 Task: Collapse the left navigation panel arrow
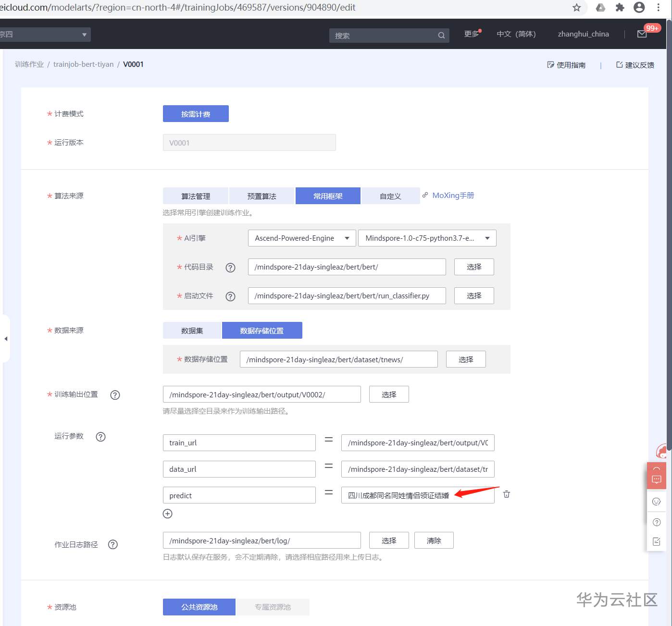(6, 339)
